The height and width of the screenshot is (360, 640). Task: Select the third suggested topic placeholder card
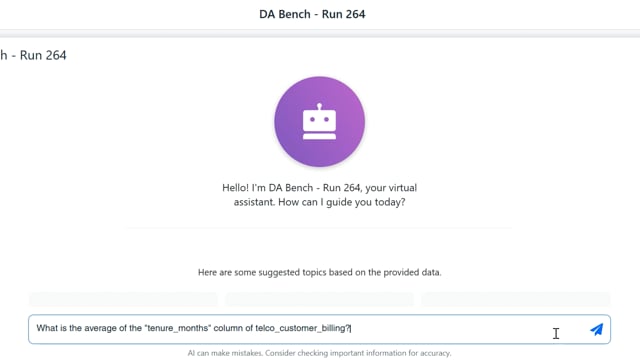516,299
